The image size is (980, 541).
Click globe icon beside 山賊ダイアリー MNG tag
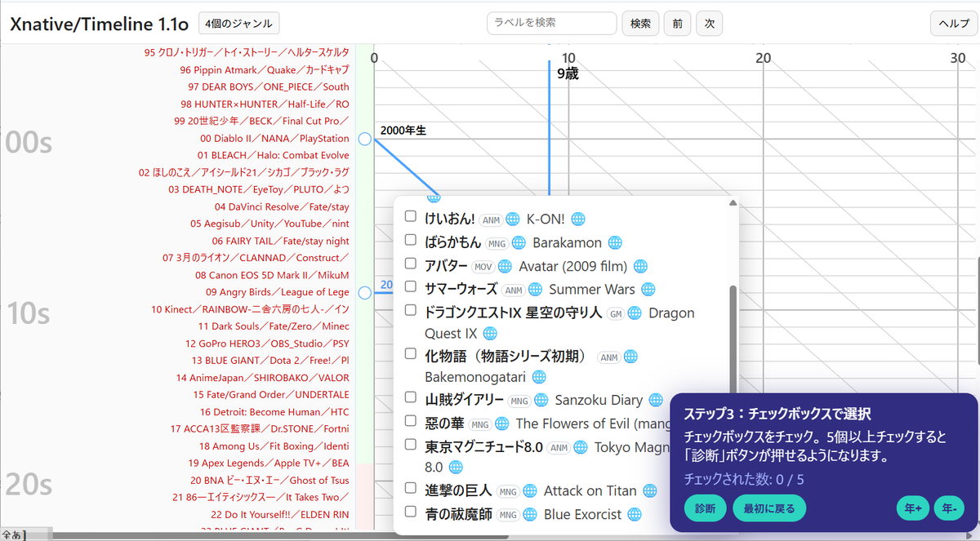click(x=541, y=400)
